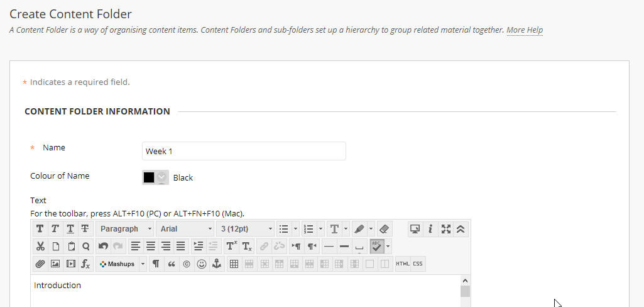The width and height of the screenshot is (644, 307).
Task: Open the 3 (12pt) font size dropdown
Action: click(245, 229)
